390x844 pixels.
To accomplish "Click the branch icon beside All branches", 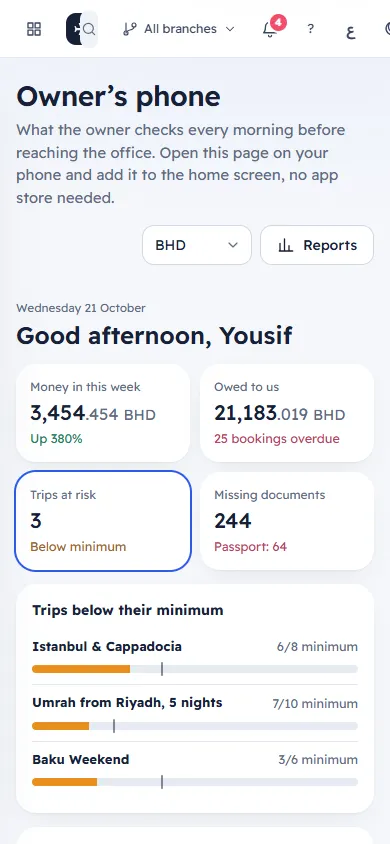I will (129, 29).
